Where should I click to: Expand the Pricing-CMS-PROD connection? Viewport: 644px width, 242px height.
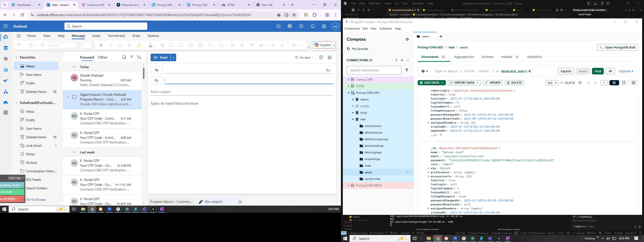tap(349, 185)
